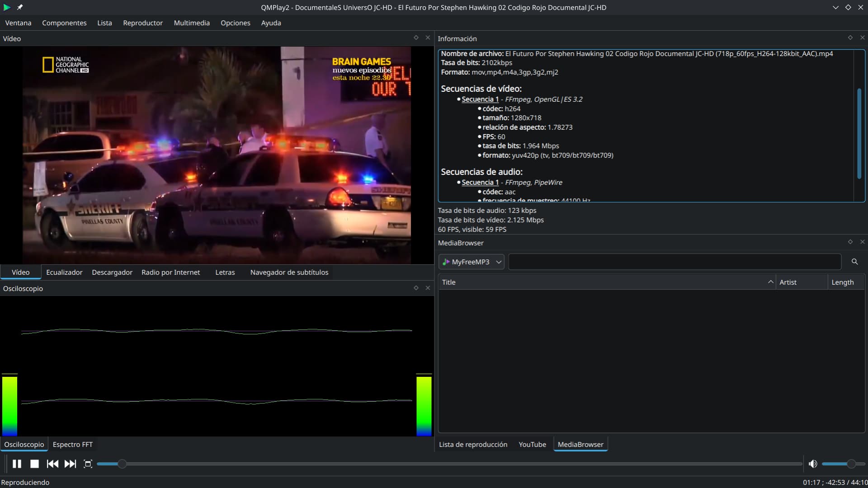This screenshot has height=488, width=868.
Task: Stop playback with the stop button
Action: click(x=34, y=464)
